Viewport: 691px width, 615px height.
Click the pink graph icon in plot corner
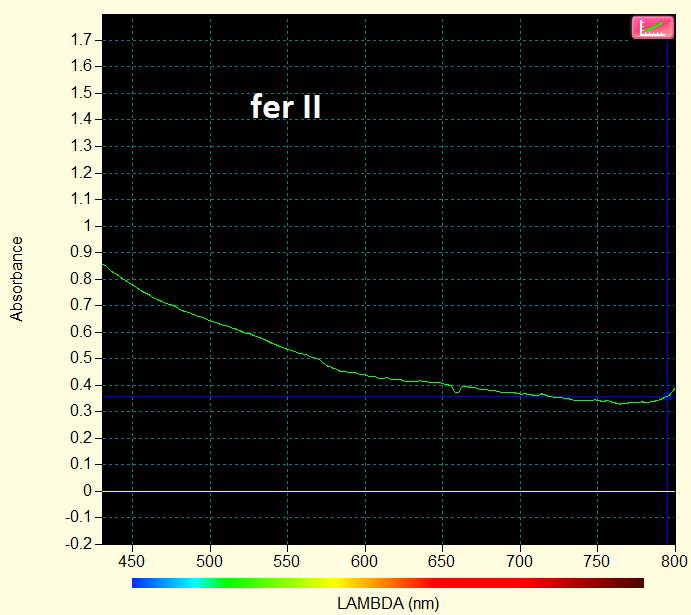[x=651, y=28]
